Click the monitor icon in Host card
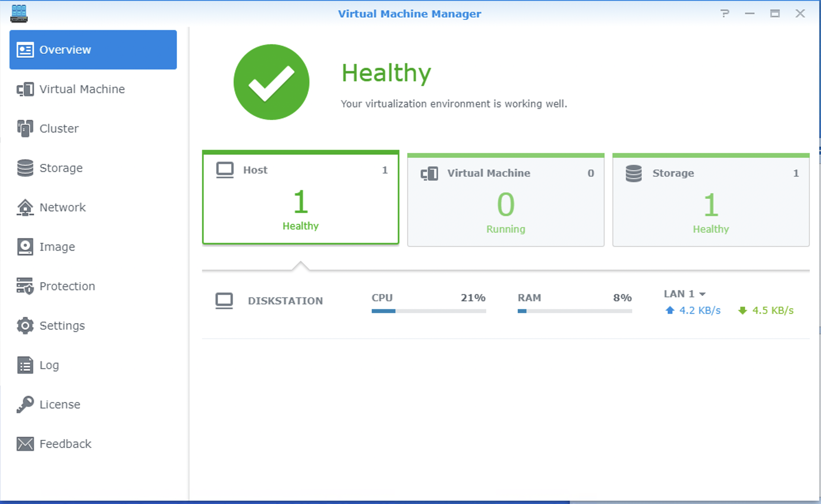 (225, 170)
